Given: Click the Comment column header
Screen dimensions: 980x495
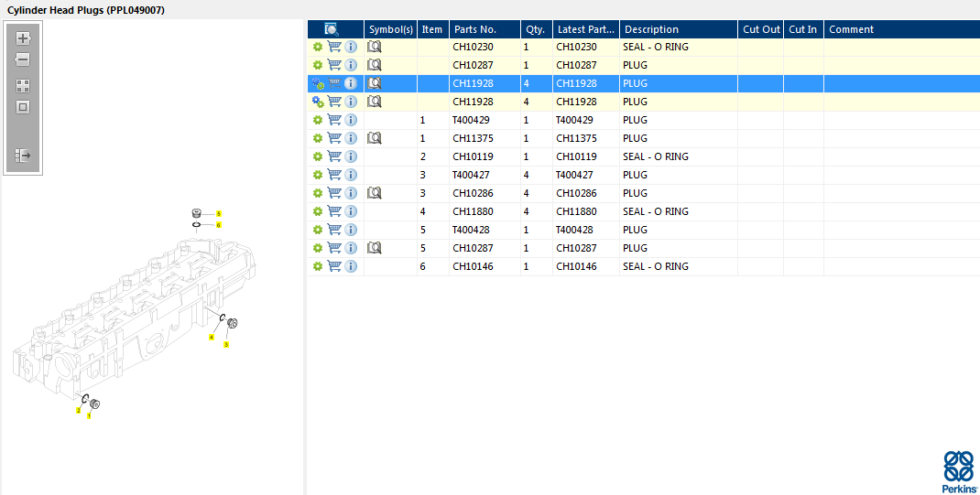Looking at the screenshot, I should click(851, 29).
